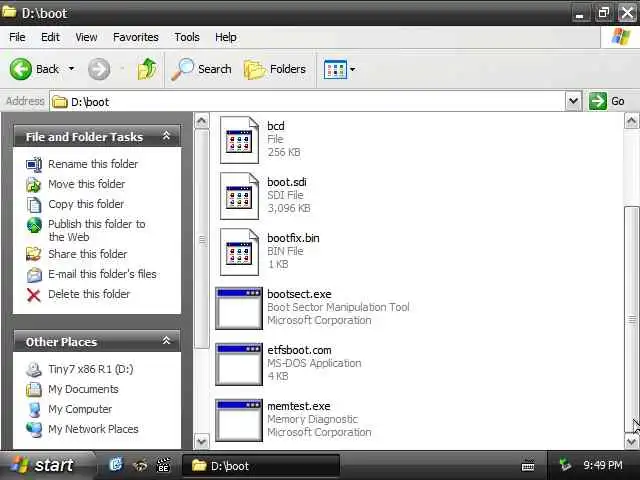This screenshot has width=640, height=480.
Task: Open the Start menu
Action: coord(46,465)
